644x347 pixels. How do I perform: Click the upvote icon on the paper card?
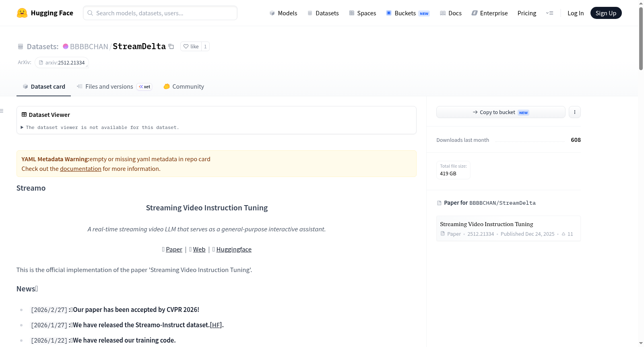563,234
